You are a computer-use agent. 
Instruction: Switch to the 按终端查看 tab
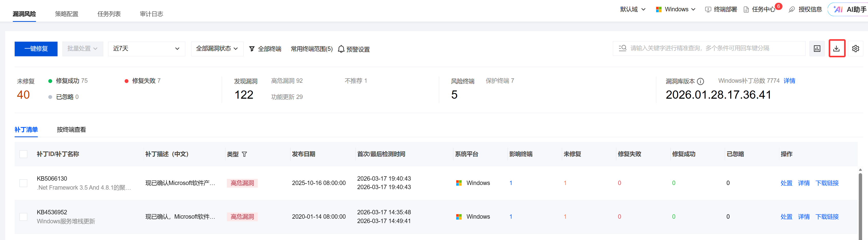coord(71,130)
